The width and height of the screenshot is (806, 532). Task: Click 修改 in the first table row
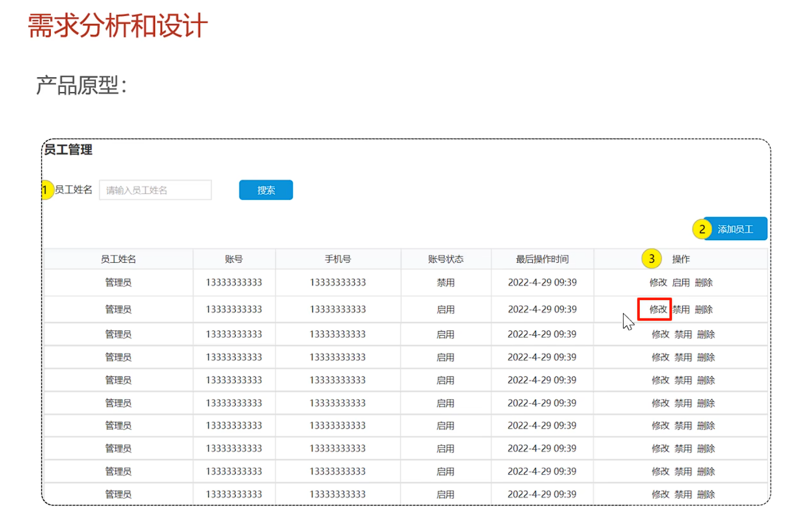pos(658,283)
